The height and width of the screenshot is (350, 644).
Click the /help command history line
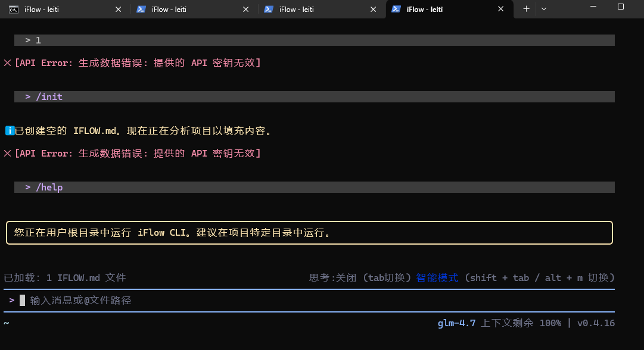pyautogui.click(x=50, y=187)
